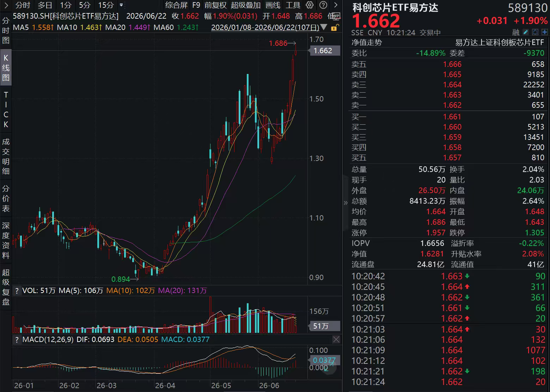Click the MA60 1.243 indicator label
This screenshot has height=392, width=550.
[176, 27]
